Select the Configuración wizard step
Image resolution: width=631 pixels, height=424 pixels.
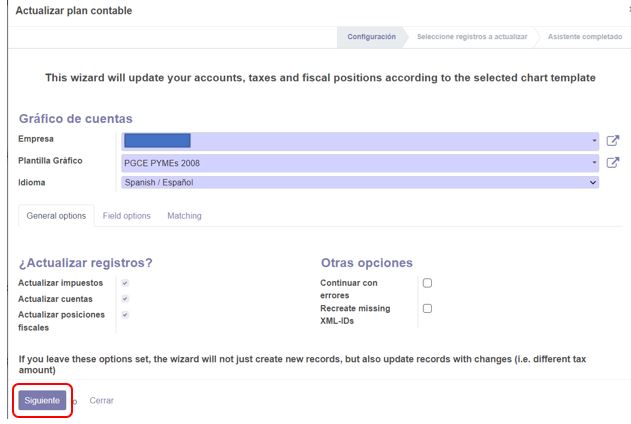pos(371,37)
